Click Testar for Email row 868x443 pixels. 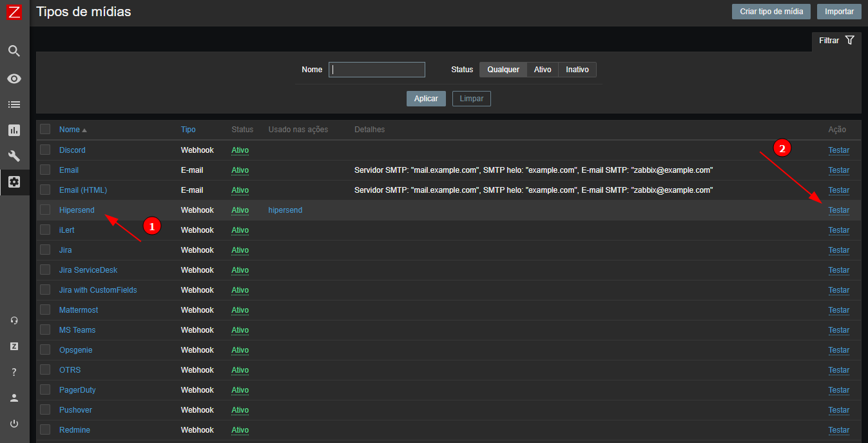pos(839,170)
